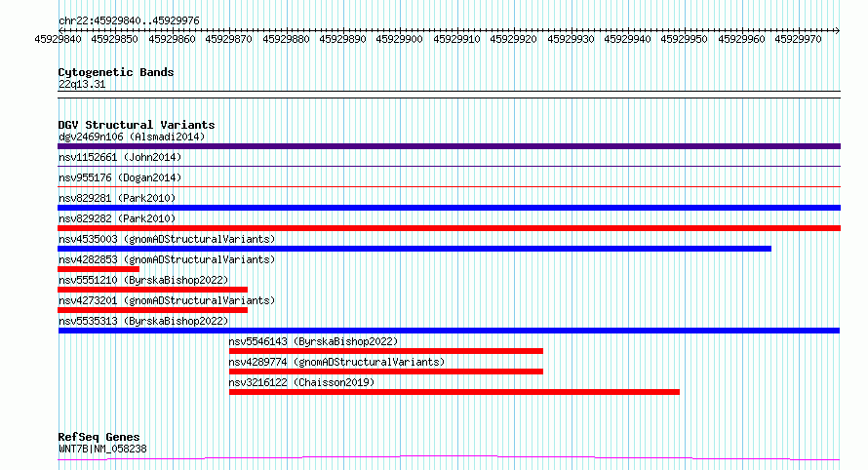Click ruler position 45929950
This screenshot has width=868, height=470.
684,39
